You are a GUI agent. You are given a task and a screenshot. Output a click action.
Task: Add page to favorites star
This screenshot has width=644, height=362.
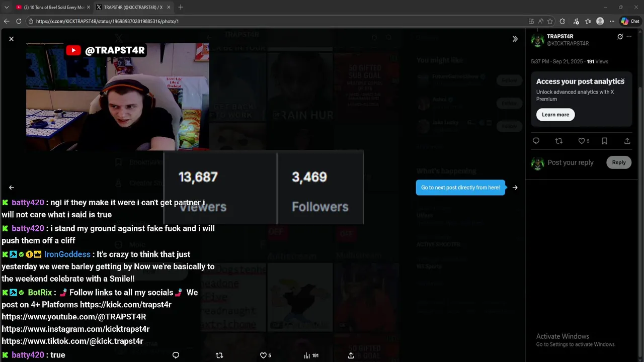coord(550,21)
